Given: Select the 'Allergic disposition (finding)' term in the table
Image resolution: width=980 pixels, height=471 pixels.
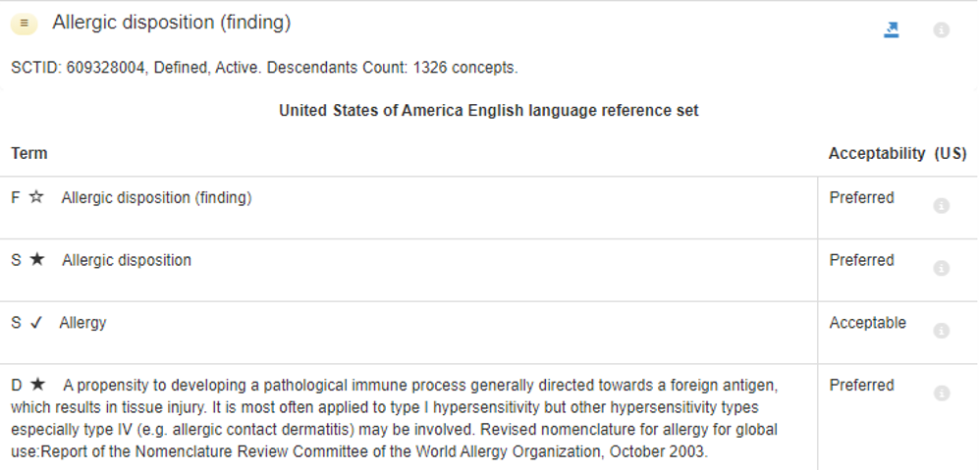Looking at the screenshot, I should click(x=156, y=197).
